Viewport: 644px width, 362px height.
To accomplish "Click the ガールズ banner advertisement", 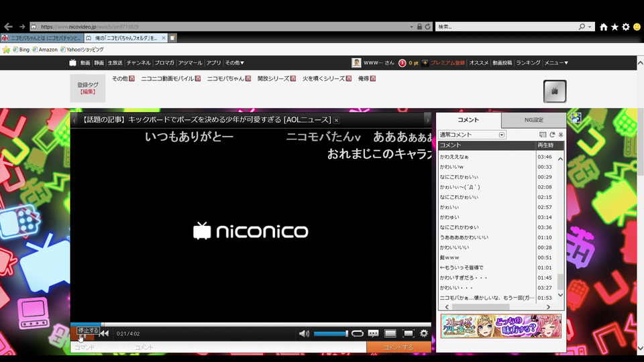I will (x=501, y=326).
